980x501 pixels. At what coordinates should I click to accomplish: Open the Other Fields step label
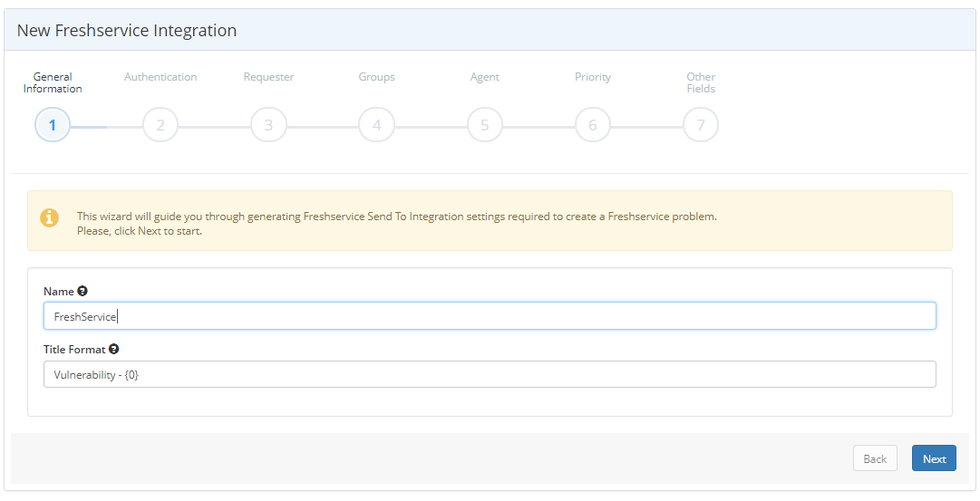pyautogui.click(x=701, y=82)
